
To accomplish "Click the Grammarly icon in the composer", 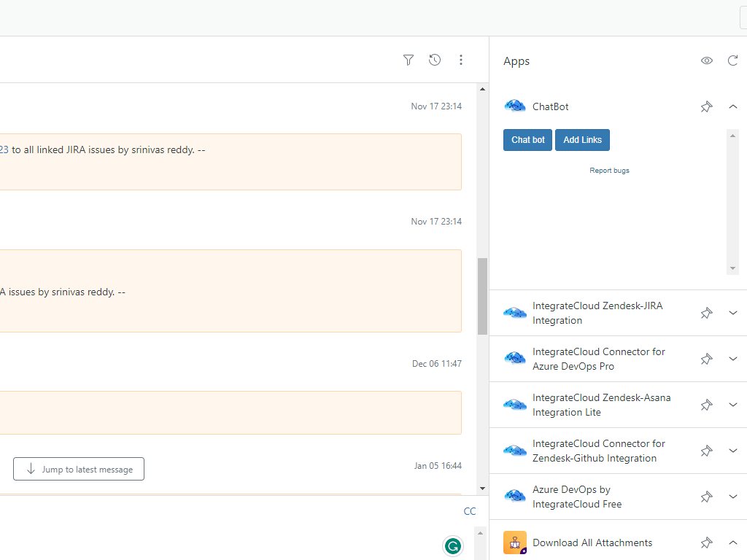I will 453,545.
